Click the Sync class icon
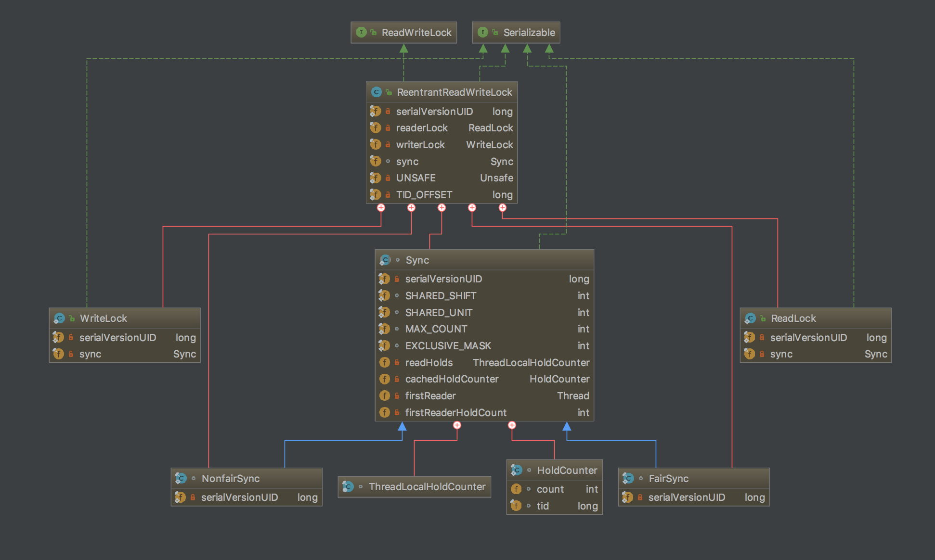Viewport: 935px width, 560px height. pos(385,260)
